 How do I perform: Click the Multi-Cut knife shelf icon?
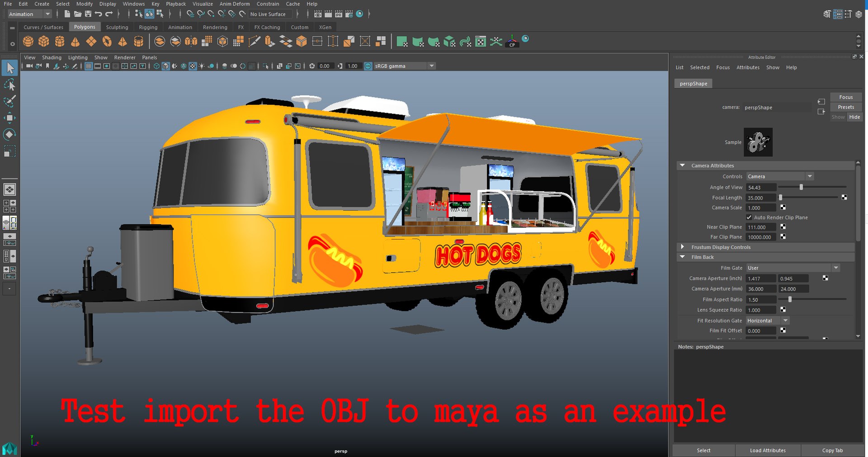click(x=255, y=42)
